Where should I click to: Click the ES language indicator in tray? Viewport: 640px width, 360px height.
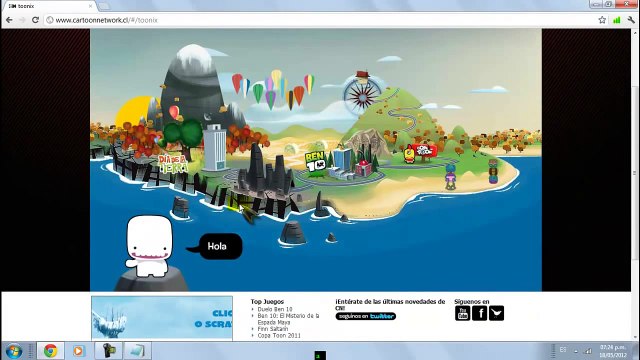pos(563,350)
